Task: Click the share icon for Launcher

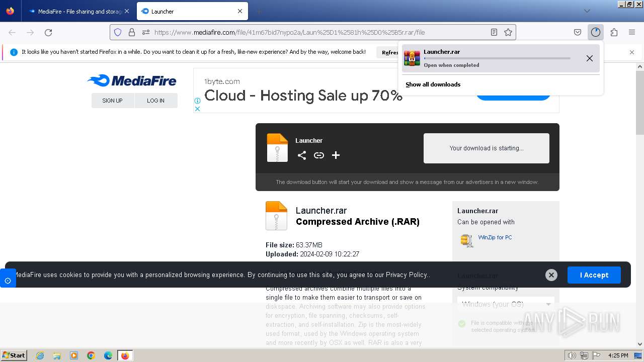Action: point(302,155)
